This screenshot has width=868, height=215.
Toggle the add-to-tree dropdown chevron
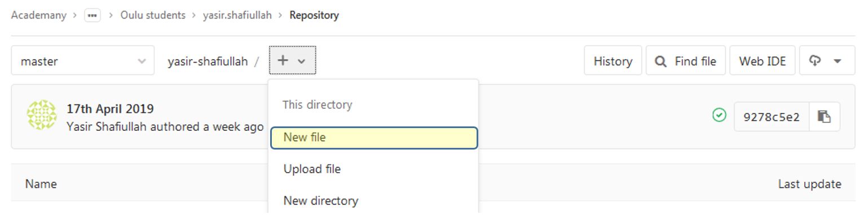(302, 62)
